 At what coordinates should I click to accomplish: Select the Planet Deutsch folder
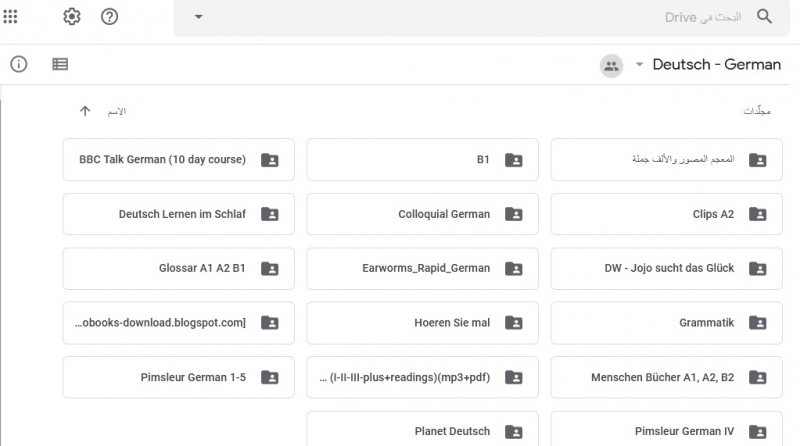point(422,429)
